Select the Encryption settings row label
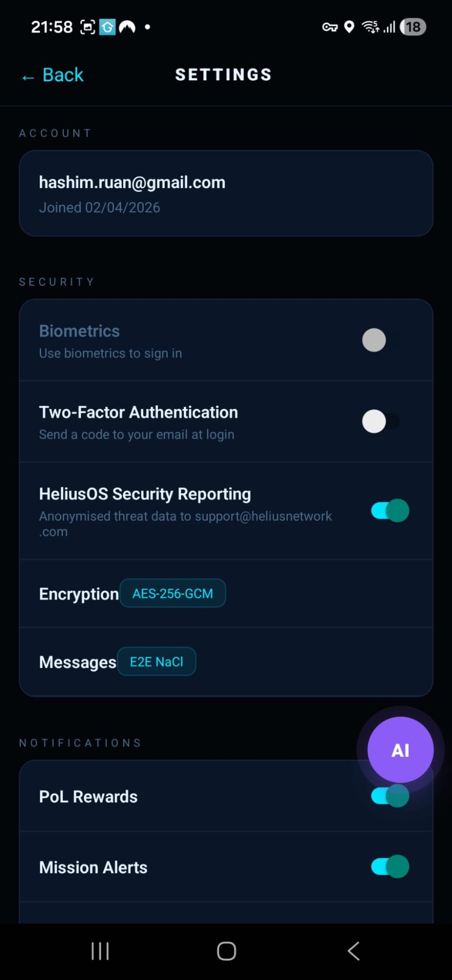 (x=78, y=594)
